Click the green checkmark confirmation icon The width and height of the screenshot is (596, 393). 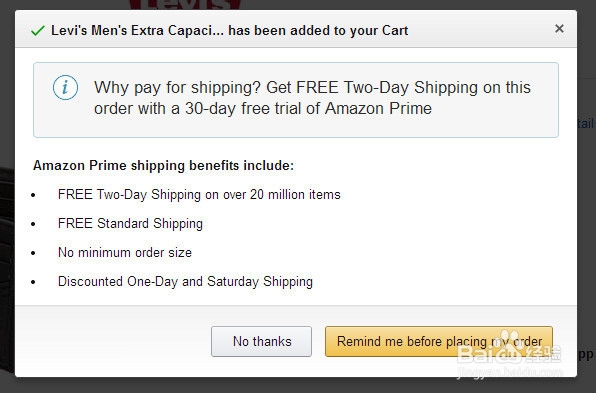coord(38,30)
